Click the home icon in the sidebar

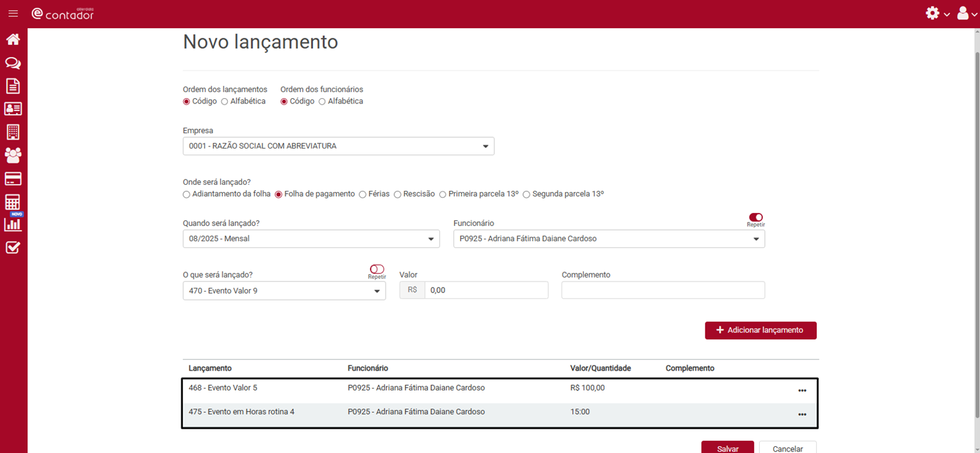pyautogui.click(x=13, y=40)
